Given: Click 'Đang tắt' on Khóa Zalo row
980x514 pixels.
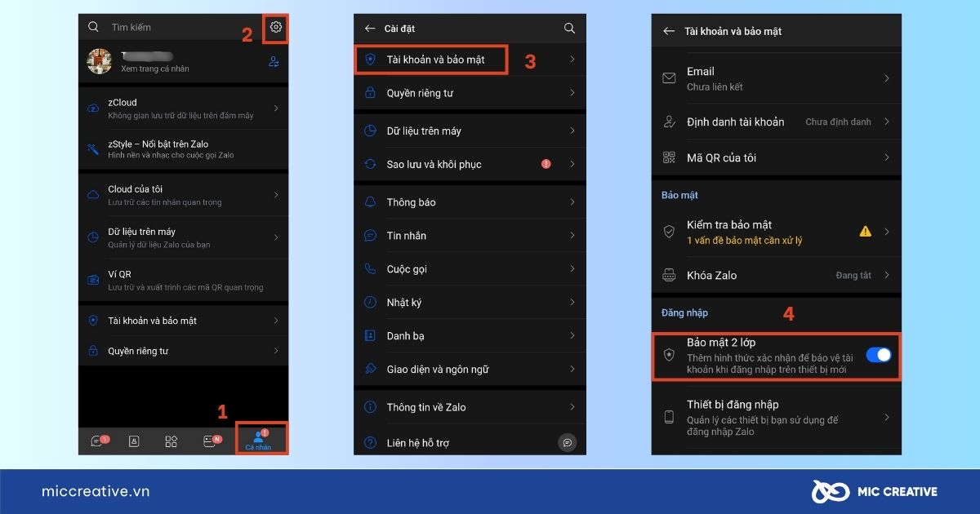Looking at the screenshot, I should click(x=853, y=276).
